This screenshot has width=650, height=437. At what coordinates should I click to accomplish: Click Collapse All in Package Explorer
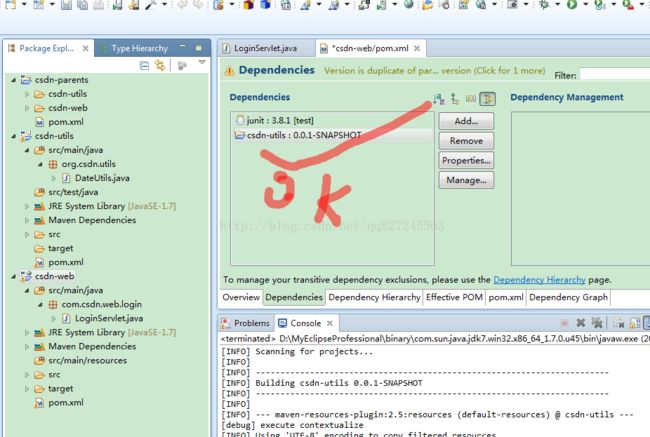click(144, 66)
